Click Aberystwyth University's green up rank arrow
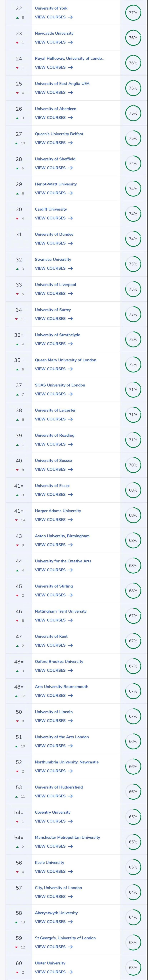 tap(16, 922)
